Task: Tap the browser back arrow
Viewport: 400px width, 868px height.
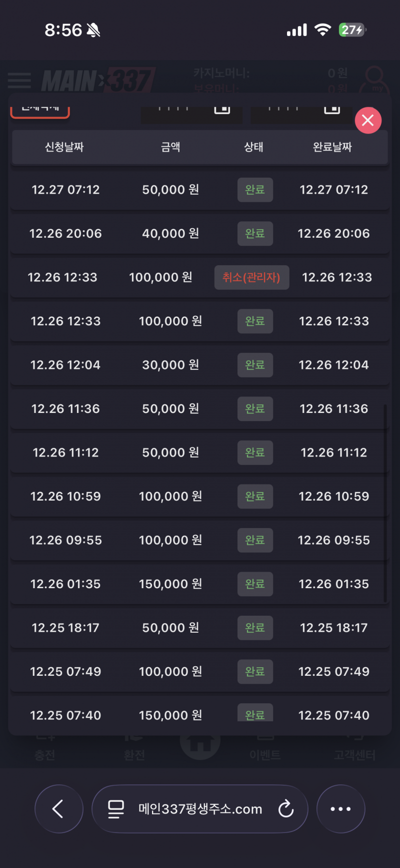Action: [58, 808]
